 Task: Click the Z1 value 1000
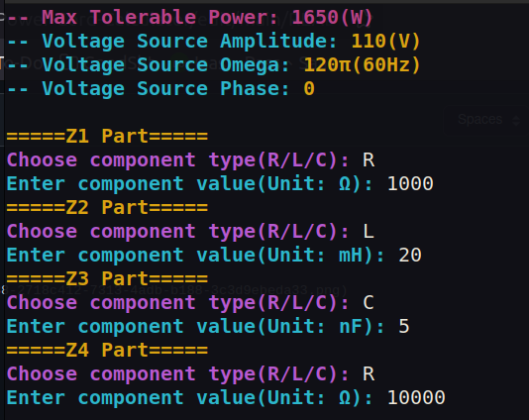[x=410, y=184]
